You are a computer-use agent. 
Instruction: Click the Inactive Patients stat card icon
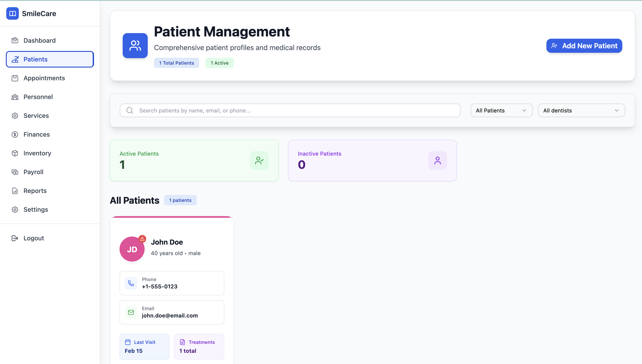pyautogui.click(x=437, y=161)
